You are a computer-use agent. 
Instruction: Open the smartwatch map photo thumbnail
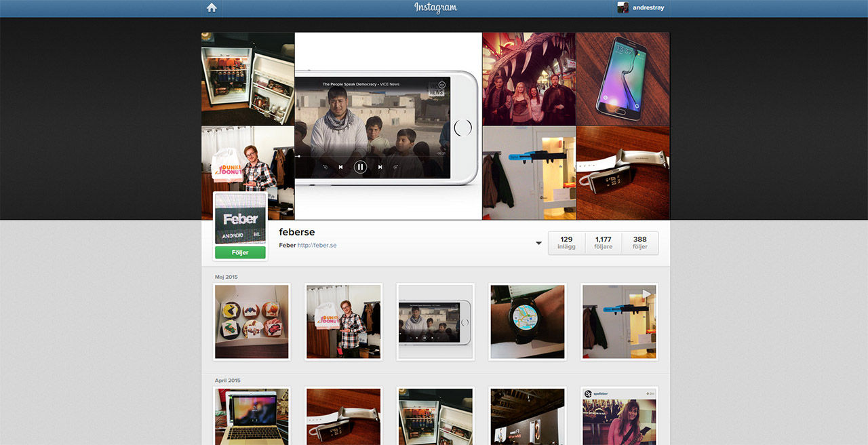coord(527,322)
